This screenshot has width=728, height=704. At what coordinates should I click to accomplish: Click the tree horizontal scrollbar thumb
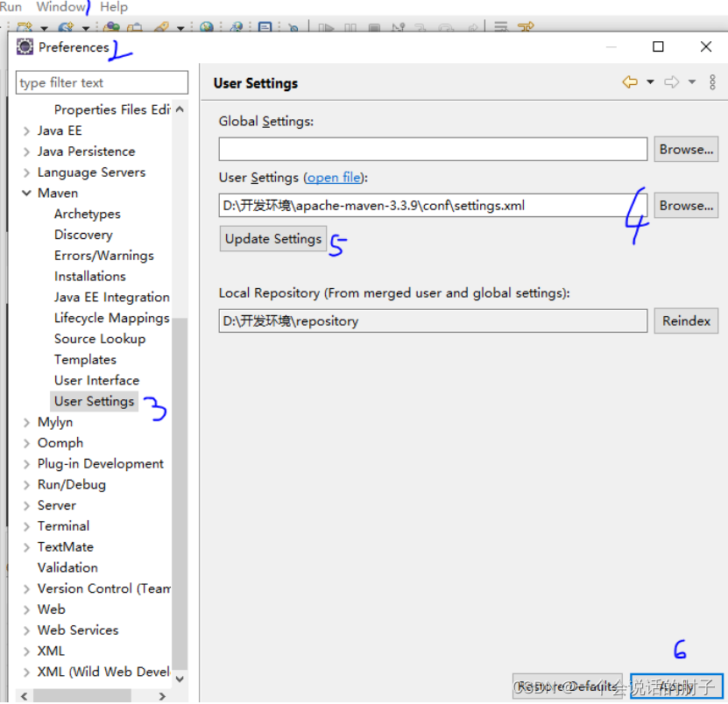coord(81,696)
